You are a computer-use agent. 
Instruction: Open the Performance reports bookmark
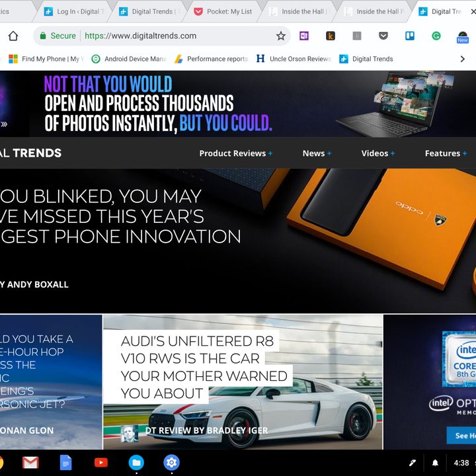click(x=212, y=59)
